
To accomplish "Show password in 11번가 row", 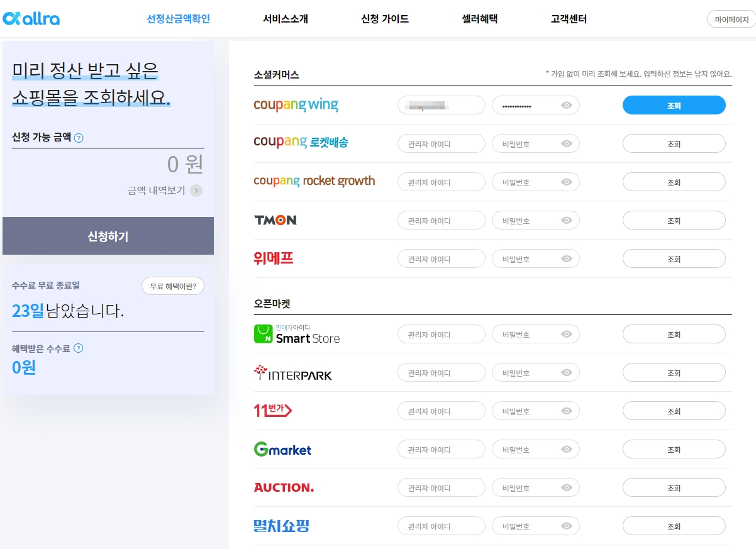I will click(567, 411).
